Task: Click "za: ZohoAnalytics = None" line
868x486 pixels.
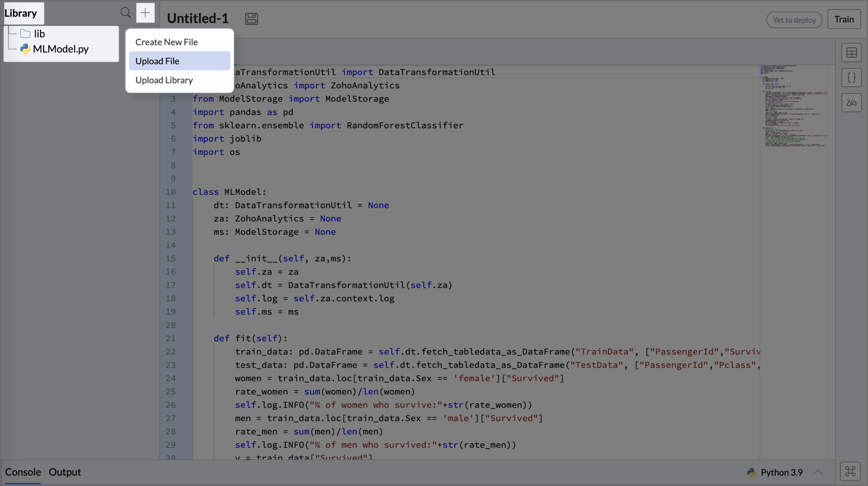Action: coord(278,219)
